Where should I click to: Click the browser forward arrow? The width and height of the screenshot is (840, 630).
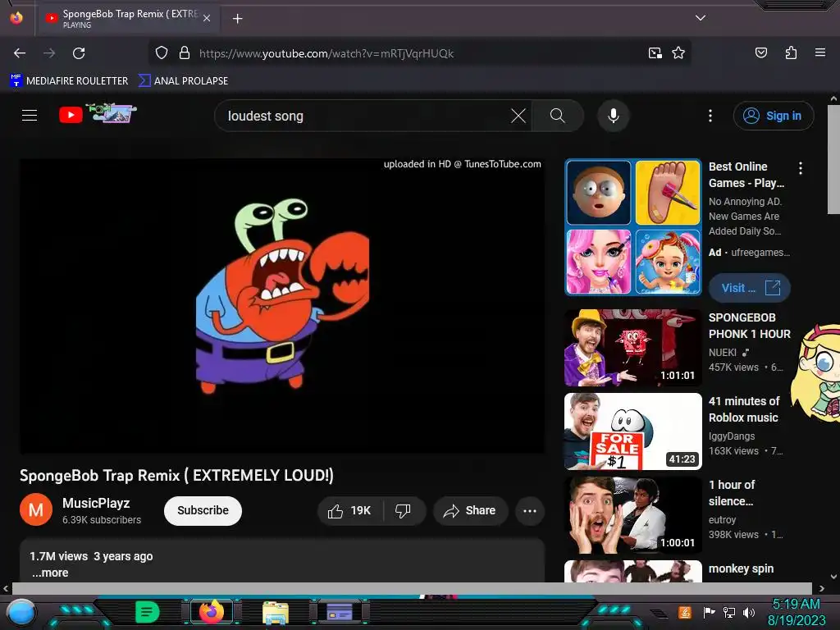[x=49, y=53]
